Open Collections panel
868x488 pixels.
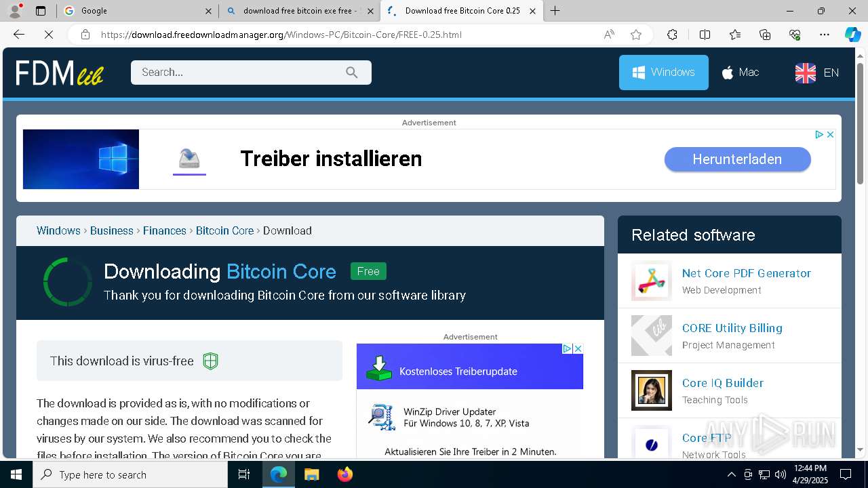point(765,35)
